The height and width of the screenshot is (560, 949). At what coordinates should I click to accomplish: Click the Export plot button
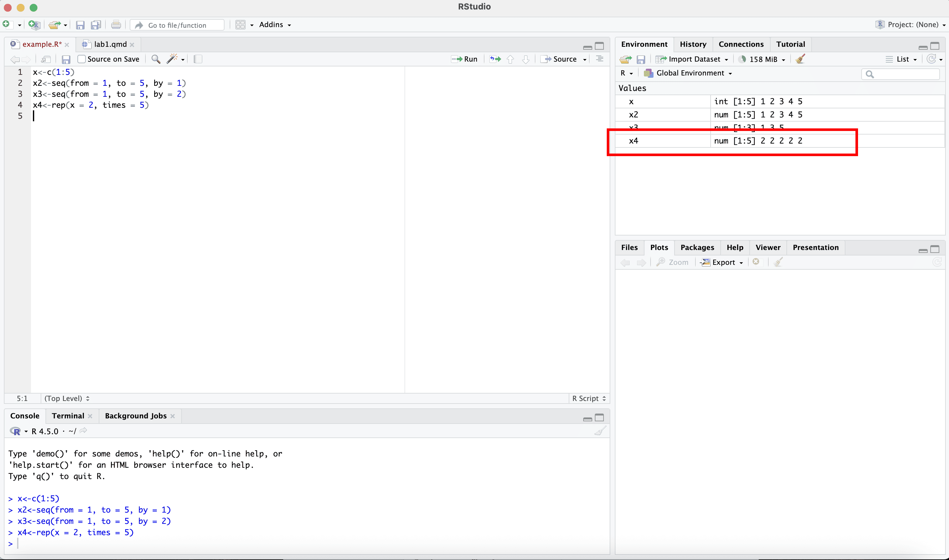tap(722, 262)
